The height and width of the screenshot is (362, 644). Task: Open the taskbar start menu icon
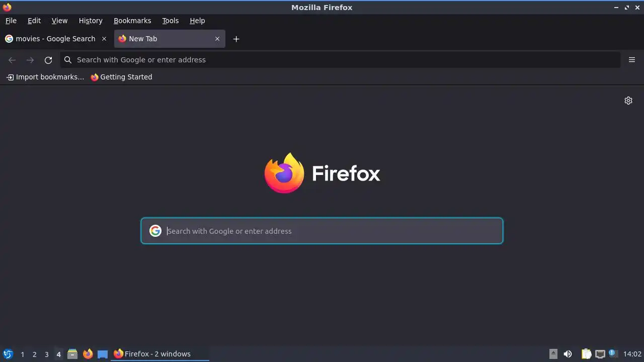[8, 354]
